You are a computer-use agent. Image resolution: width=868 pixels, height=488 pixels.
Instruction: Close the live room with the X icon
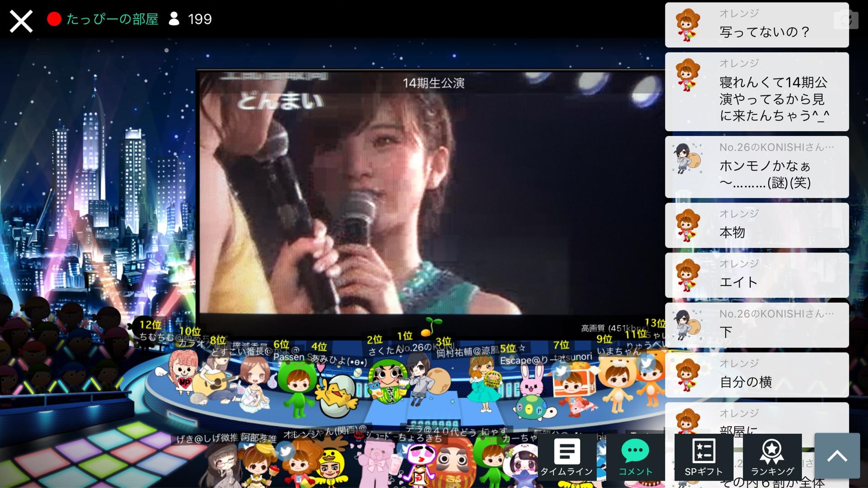[x=21, y=21]
